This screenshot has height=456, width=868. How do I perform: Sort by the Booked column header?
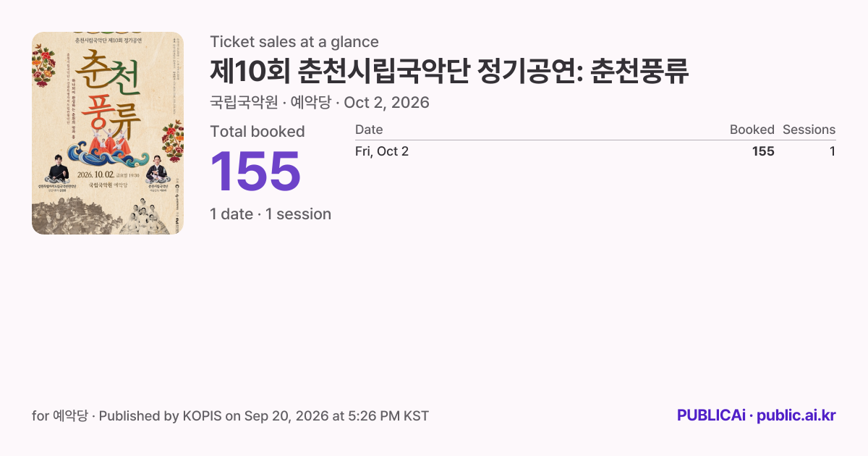pos(752,130)
